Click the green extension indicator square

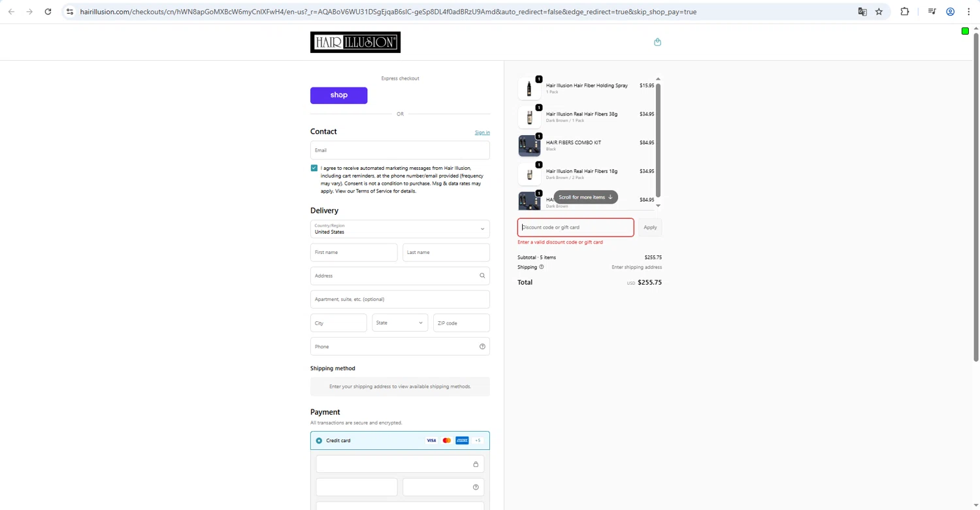pyautogui.click(x=965, y=31)
